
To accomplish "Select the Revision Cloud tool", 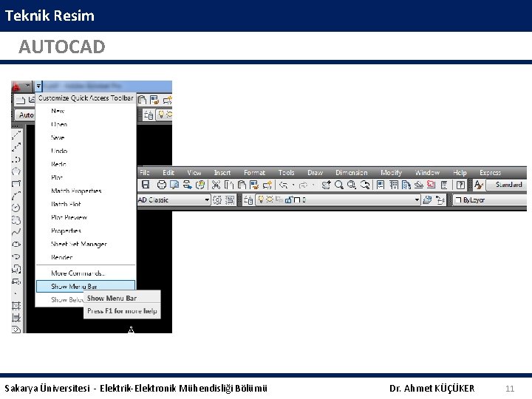I will click(16, 220).
